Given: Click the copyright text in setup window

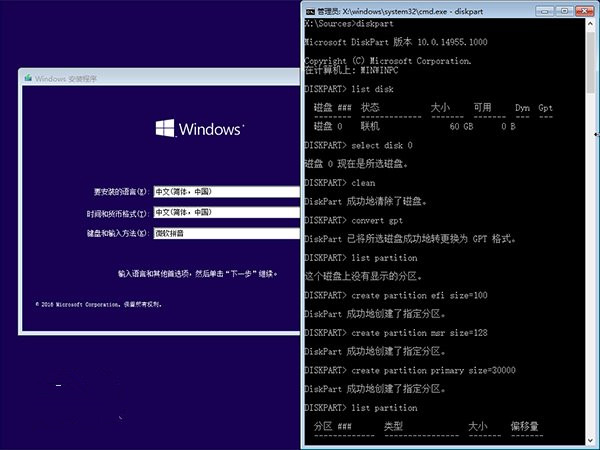Looking at the screenshot, I should pos(99,305).
